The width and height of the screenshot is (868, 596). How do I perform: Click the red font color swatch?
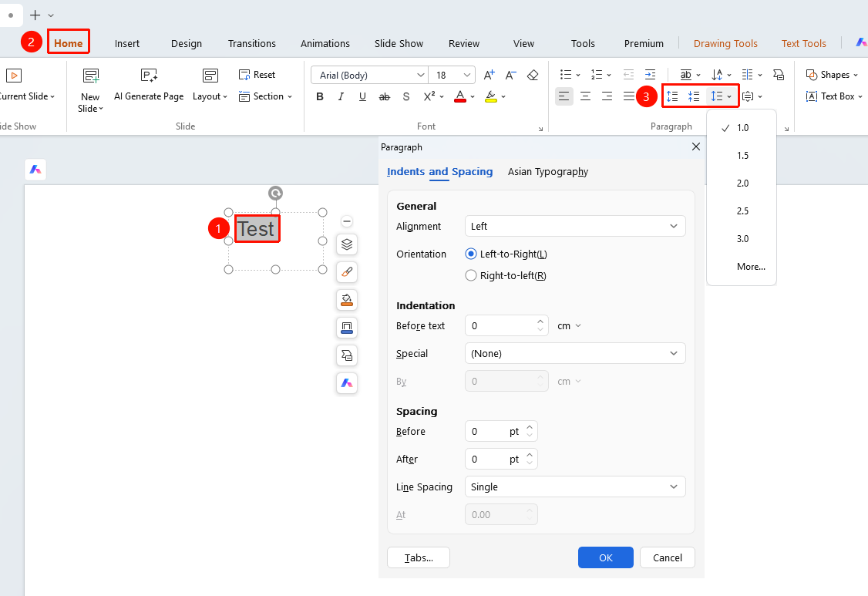point(459,97)
